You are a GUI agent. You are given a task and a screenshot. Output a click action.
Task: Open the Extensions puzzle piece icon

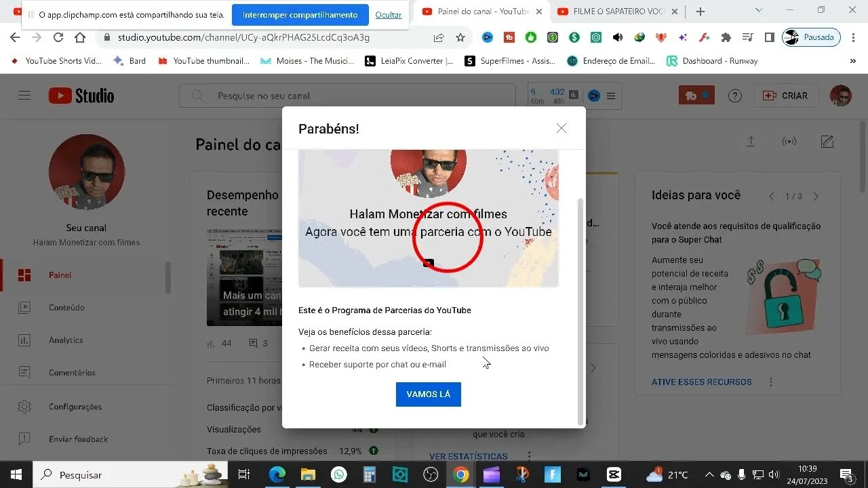[726, 37]
